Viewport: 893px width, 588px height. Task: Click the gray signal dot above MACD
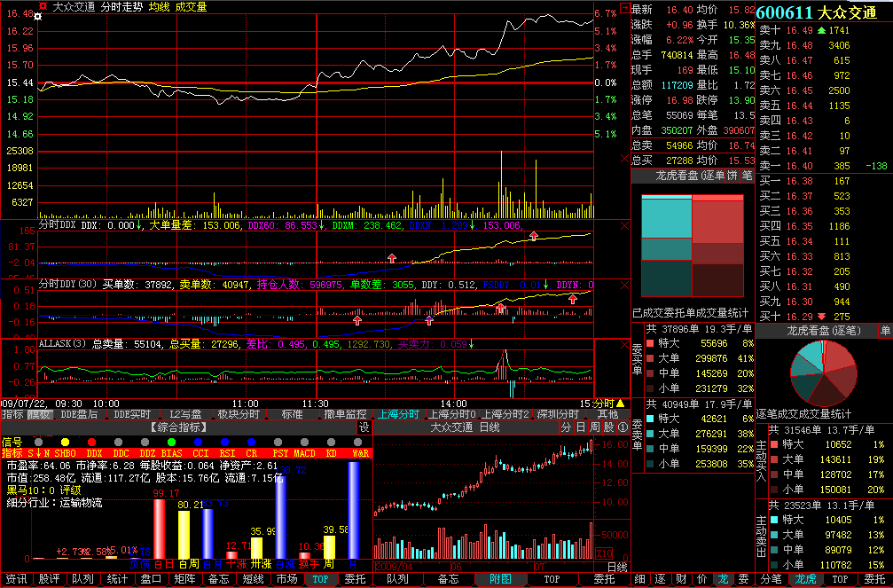coord(305,443)
